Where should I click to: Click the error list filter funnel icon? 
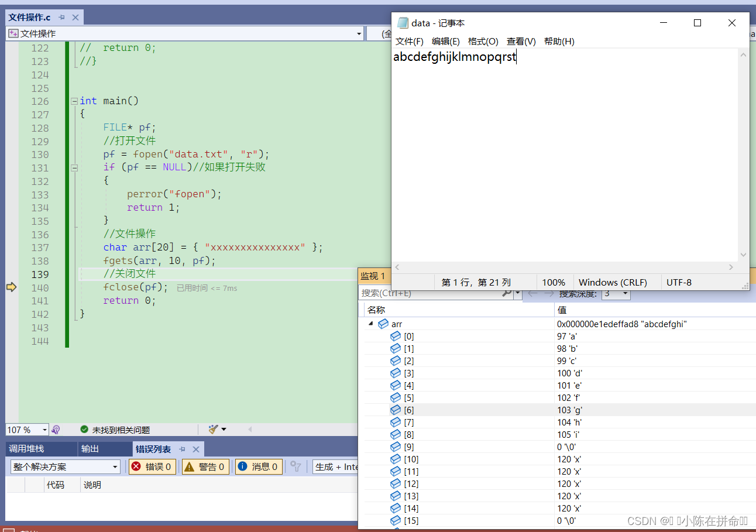pyautogui.click(x=297, y=466)
